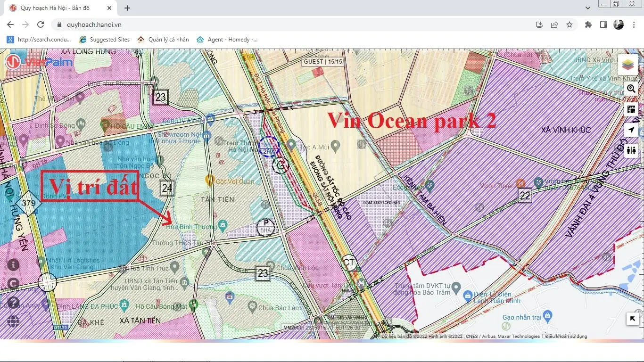Reload the page

[41, 25]
